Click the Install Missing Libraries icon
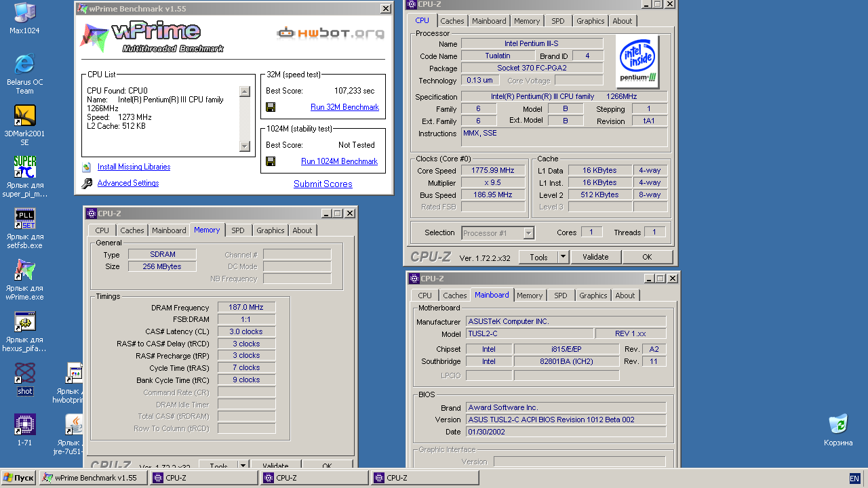This screenshot has width=868, height=488. [x=87, y=167]
